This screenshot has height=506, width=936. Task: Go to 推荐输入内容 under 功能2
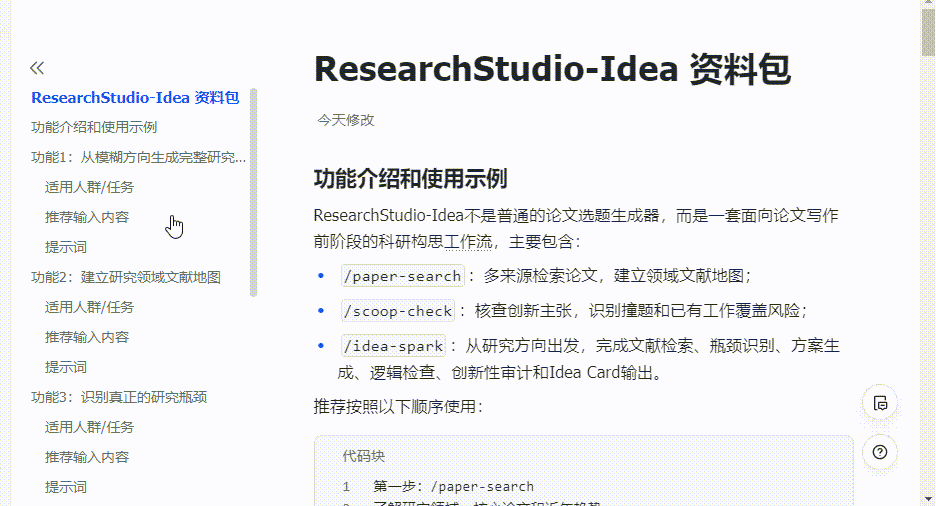tap(87, 337)
